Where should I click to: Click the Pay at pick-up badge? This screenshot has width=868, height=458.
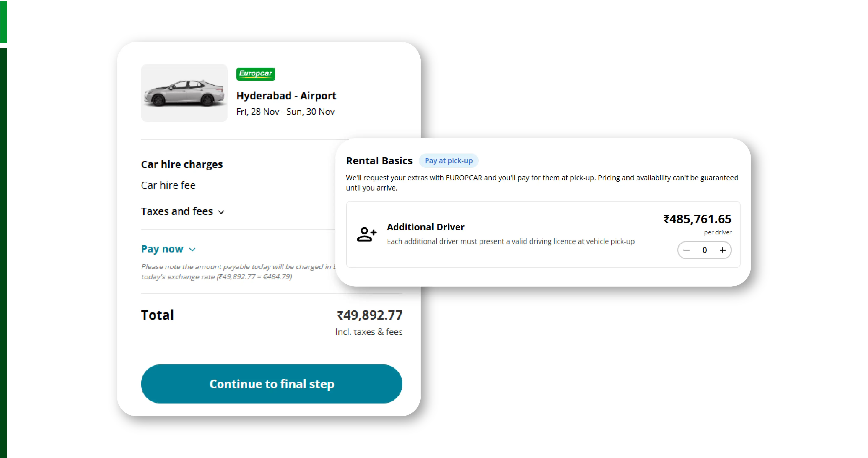coord(448,161)
